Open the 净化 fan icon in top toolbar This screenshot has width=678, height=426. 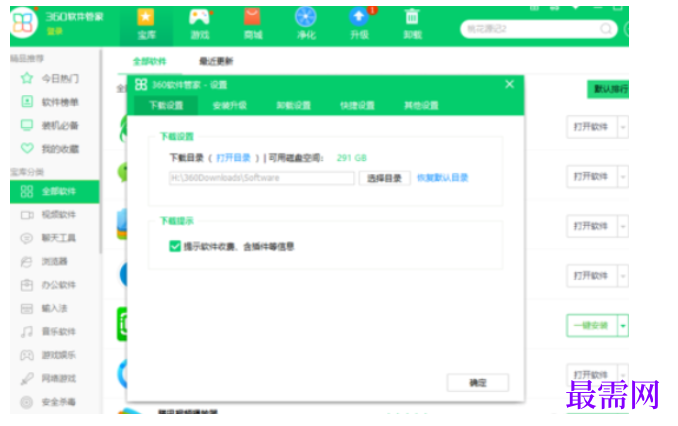tap(306, 17)
